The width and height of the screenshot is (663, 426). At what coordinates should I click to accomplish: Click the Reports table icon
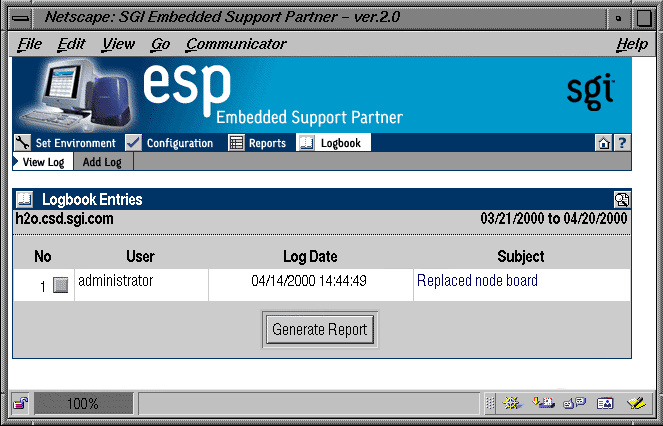[x=236, y=143]
